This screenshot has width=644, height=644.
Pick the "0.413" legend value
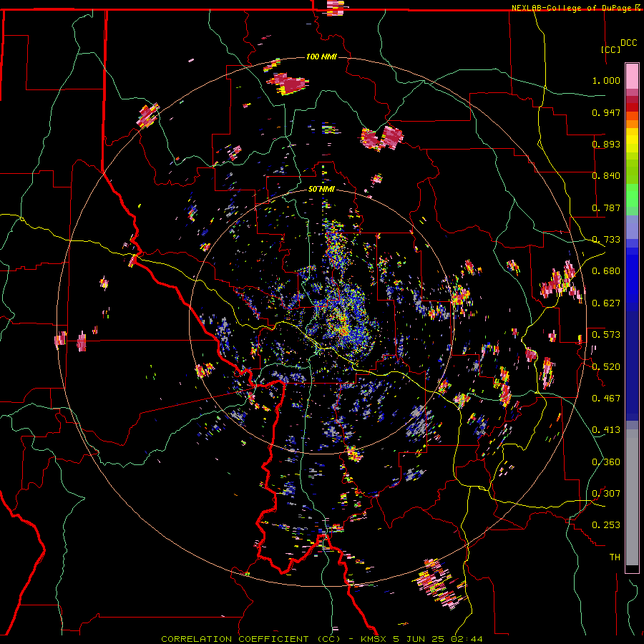[x=606, y=430]
